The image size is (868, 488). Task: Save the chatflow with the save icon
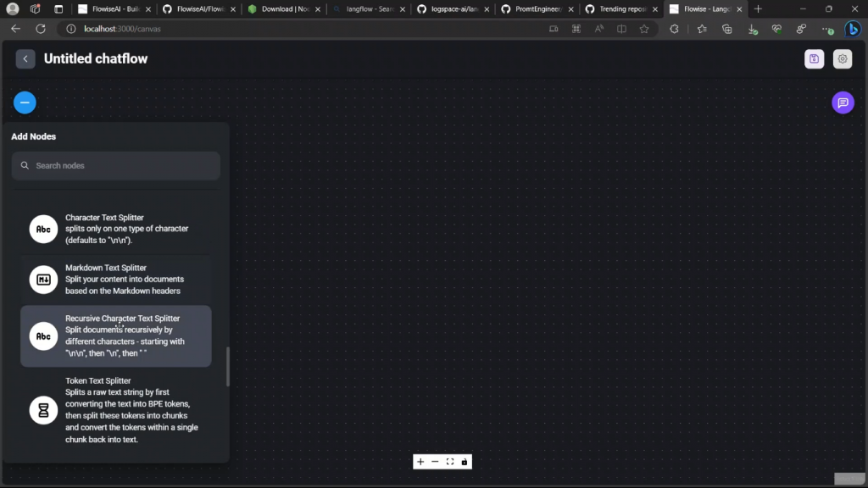[x=814, y=58]
